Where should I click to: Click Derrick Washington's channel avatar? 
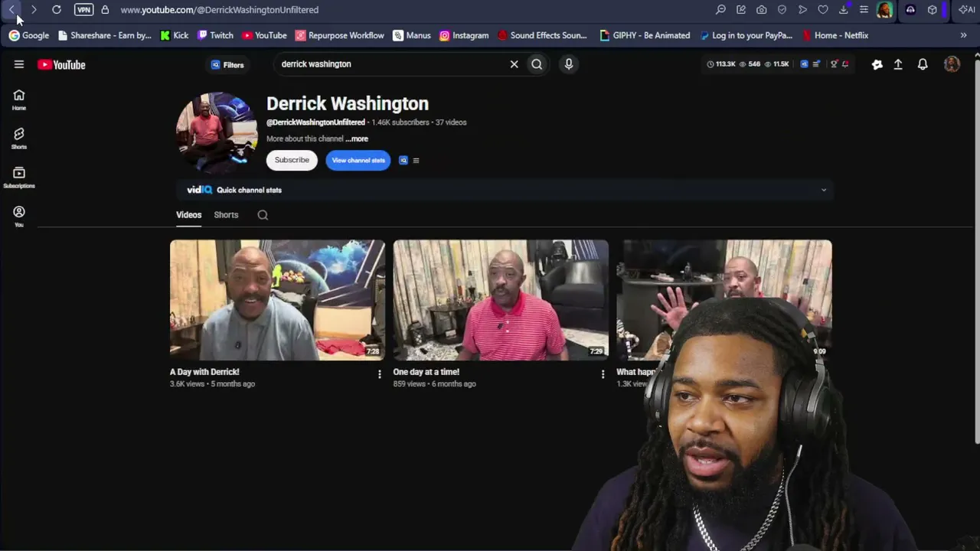tap(217, 133)
